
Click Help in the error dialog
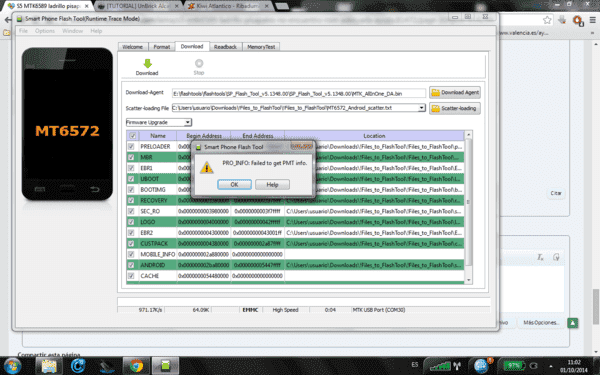[x=272, y=184]
